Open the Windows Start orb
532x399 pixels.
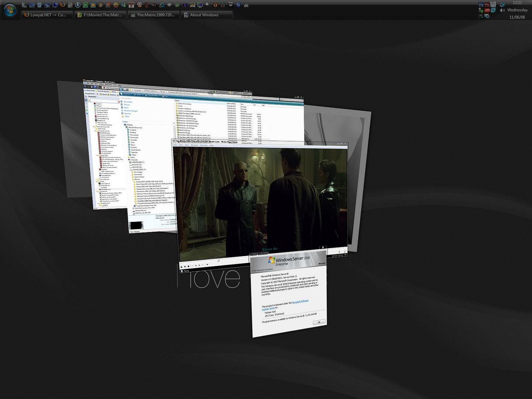(x=10, y=10)
